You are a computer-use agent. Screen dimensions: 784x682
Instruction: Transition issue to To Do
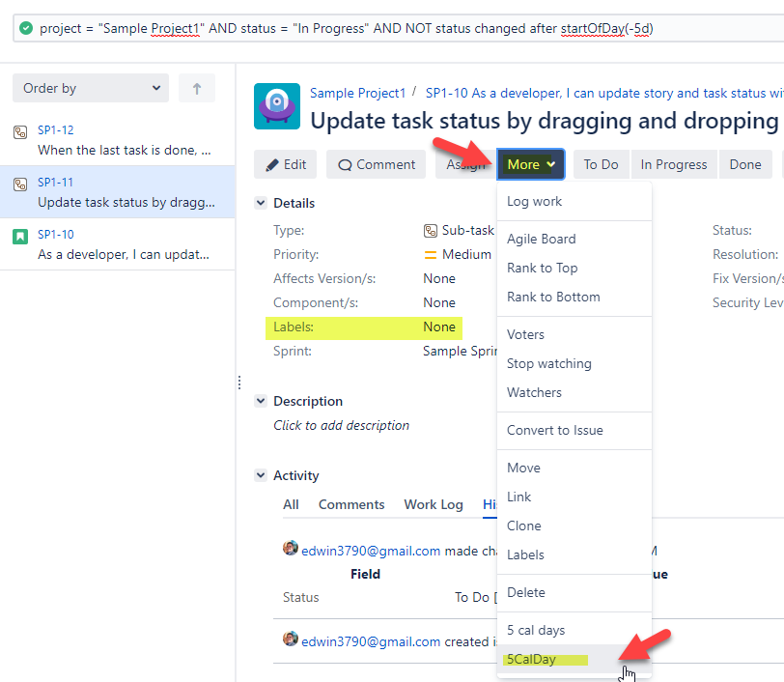click(601, 164)
